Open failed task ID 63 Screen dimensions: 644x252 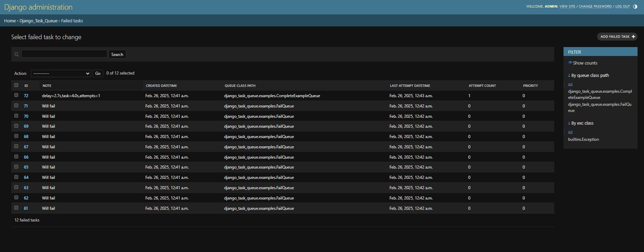26,188
